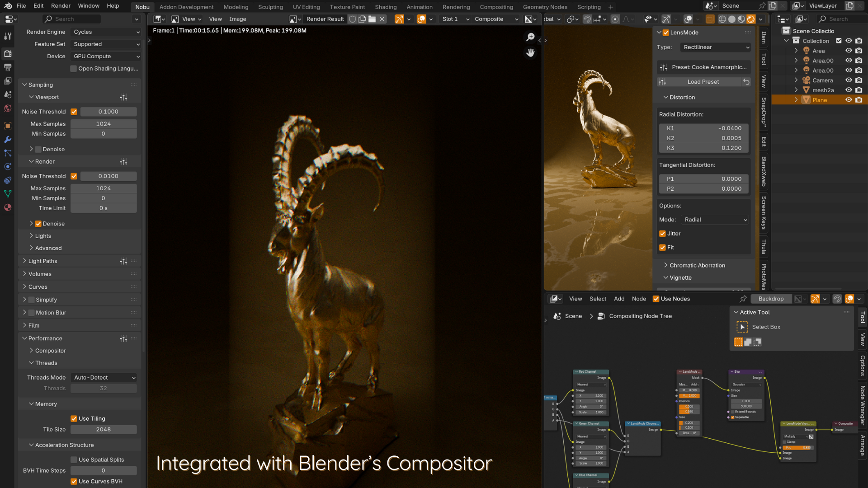Screen dimensions: 868x488
Task: Expand the Chromatic Aberration panel
Action: 697,265
